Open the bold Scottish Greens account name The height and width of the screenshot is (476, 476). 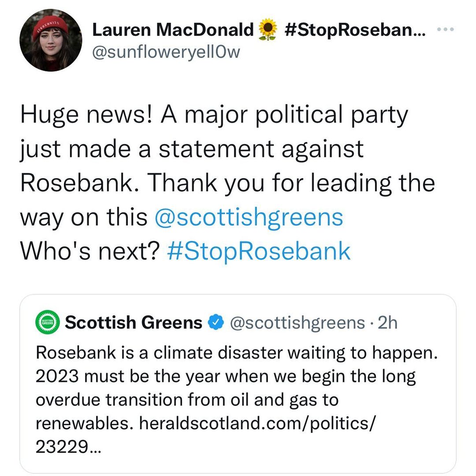click(133, 323)
